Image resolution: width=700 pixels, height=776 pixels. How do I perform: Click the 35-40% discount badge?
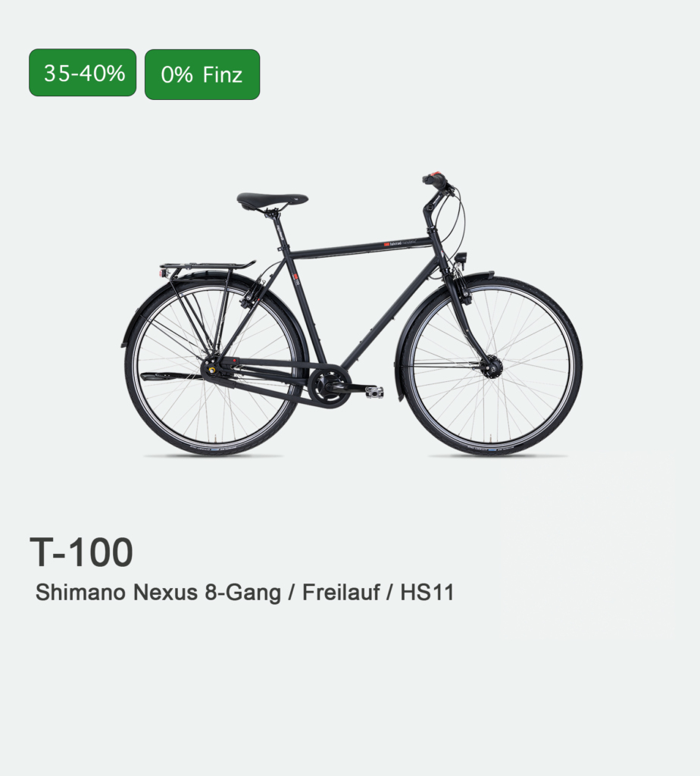tap(83, 73)
